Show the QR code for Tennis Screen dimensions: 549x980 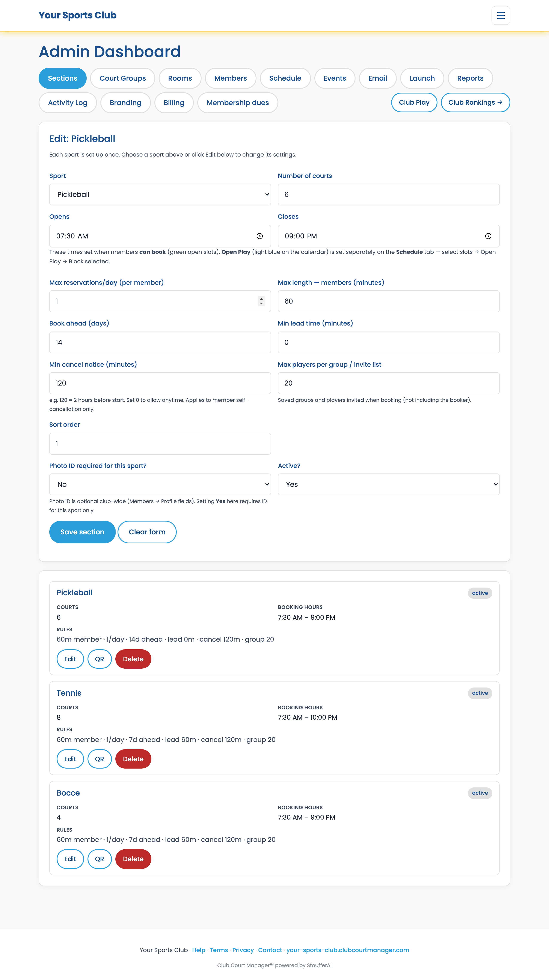point(99,759)
